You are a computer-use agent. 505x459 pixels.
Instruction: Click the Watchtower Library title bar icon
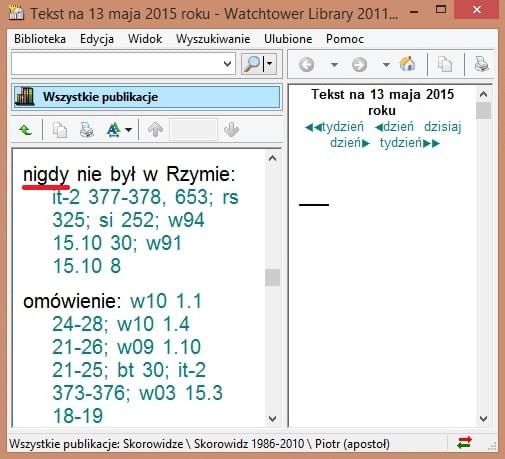[x=17, y=13]
